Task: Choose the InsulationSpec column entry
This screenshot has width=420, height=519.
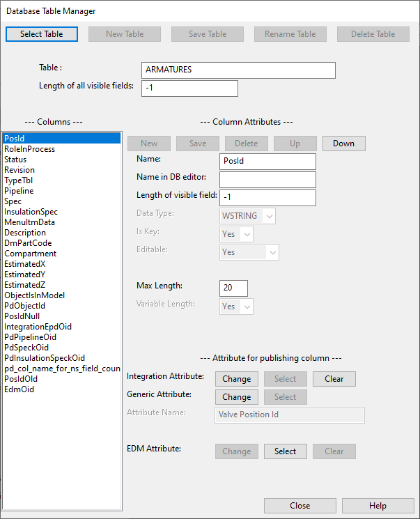Action: tap(31, 212)
